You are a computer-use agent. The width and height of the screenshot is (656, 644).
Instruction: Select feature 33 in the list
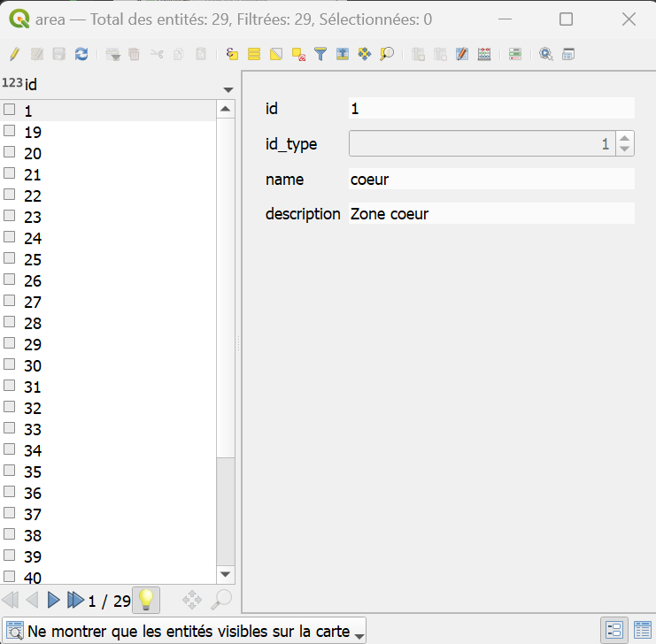pyautogui.click(x=109, y=429)
